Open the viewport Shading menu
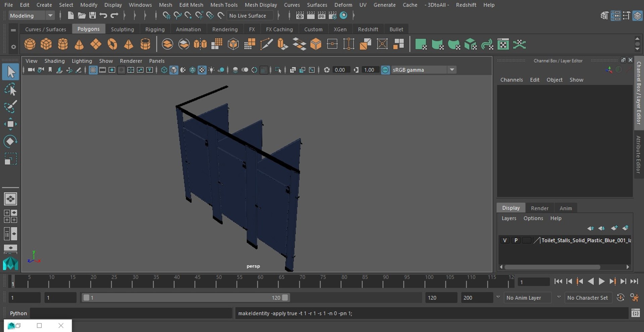This screenshot has width=644, height=332. [54, 61]
